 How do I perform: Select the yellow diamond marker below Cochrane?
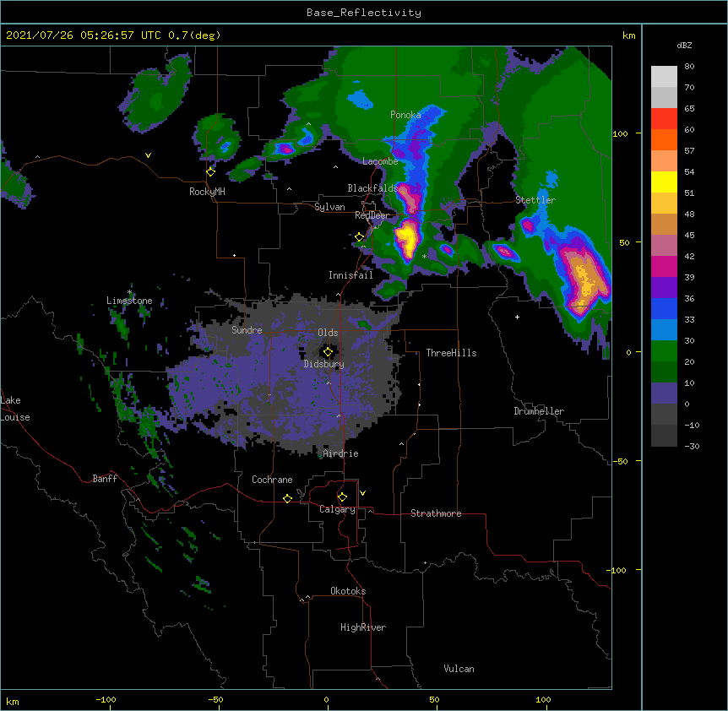tap(287, 498)
